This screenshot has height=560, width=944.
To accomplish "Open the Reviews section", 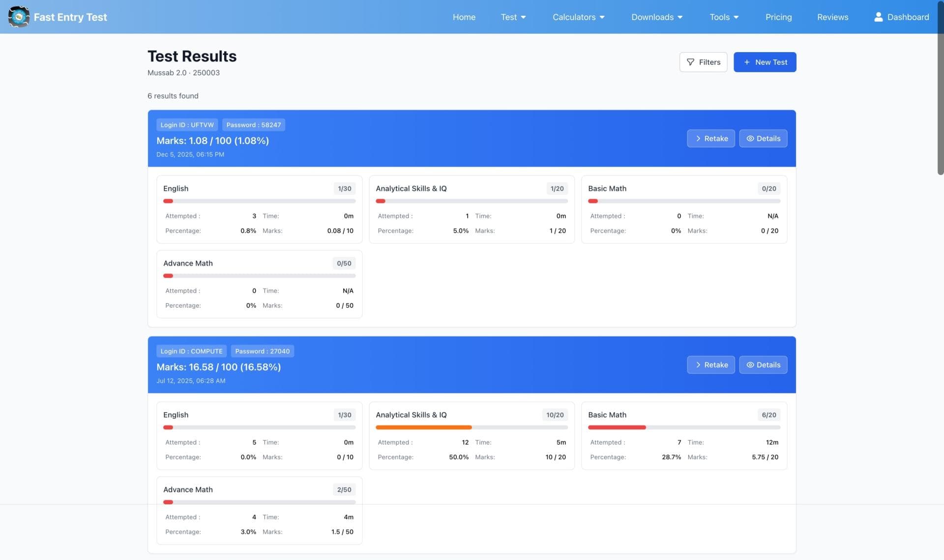I will [832, 17].
